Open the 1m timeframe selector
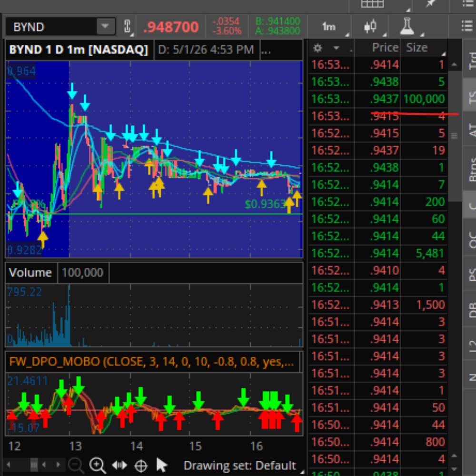Image resolution: width=476 pixels, height=476 pixels. click(x=329, y=27)
